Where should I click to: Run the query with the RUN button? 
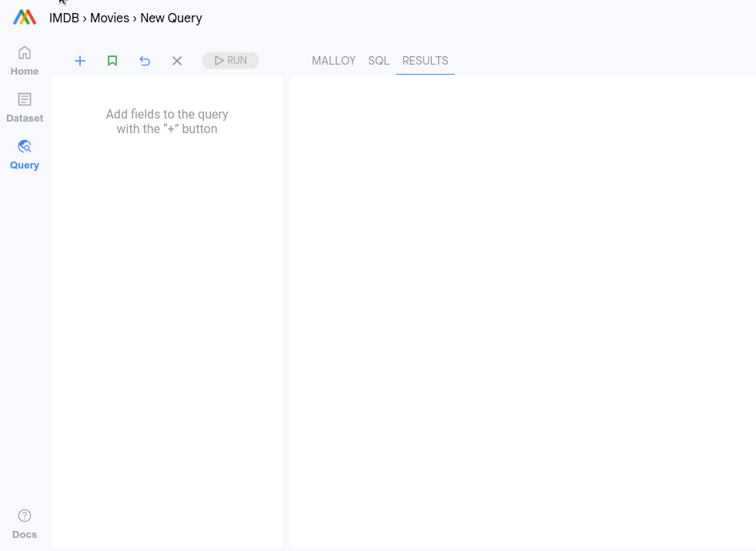230,61
